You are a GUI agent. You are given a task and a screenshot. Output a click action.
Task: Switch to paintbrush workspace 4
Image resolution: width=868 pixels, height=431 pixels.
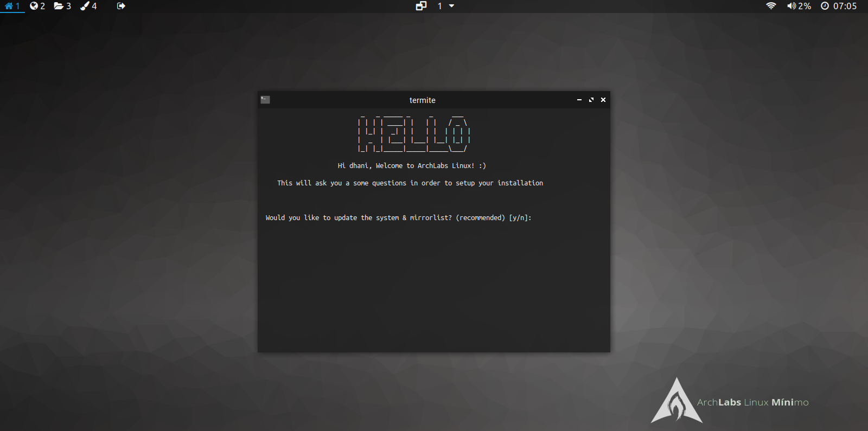88,6
